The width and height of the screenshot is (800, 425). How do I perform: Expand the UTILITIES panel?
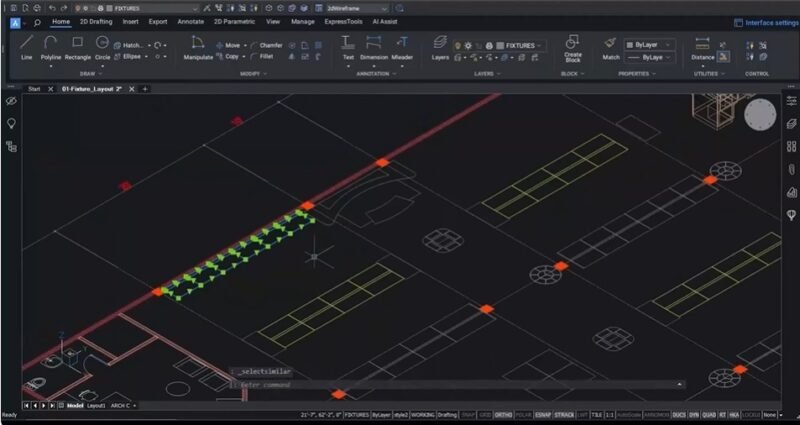(709, 74)
